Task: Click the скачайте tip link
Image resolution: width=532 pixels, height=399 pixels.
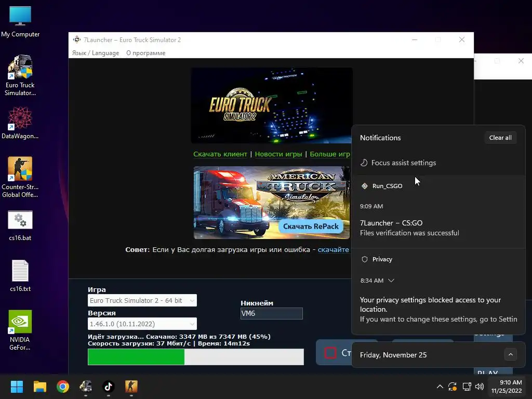Action: tap(333, 250)
